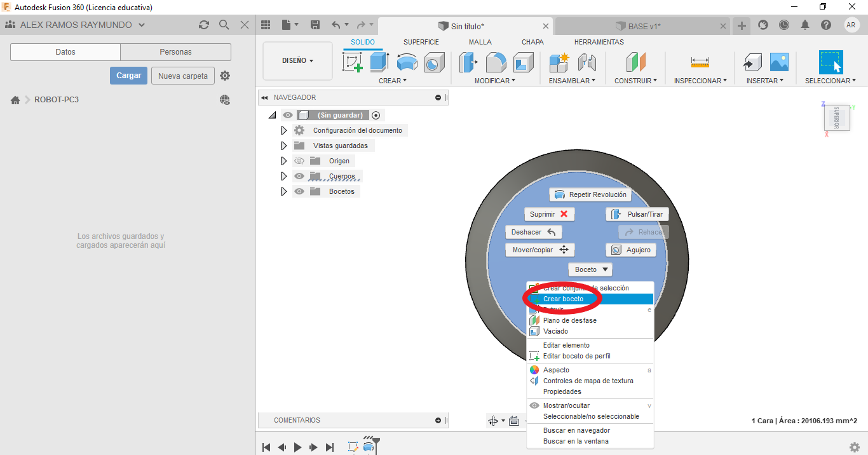The image size is (868, 455).
Task: Expand Vistas guardadas node
Action: coord(283,146)
